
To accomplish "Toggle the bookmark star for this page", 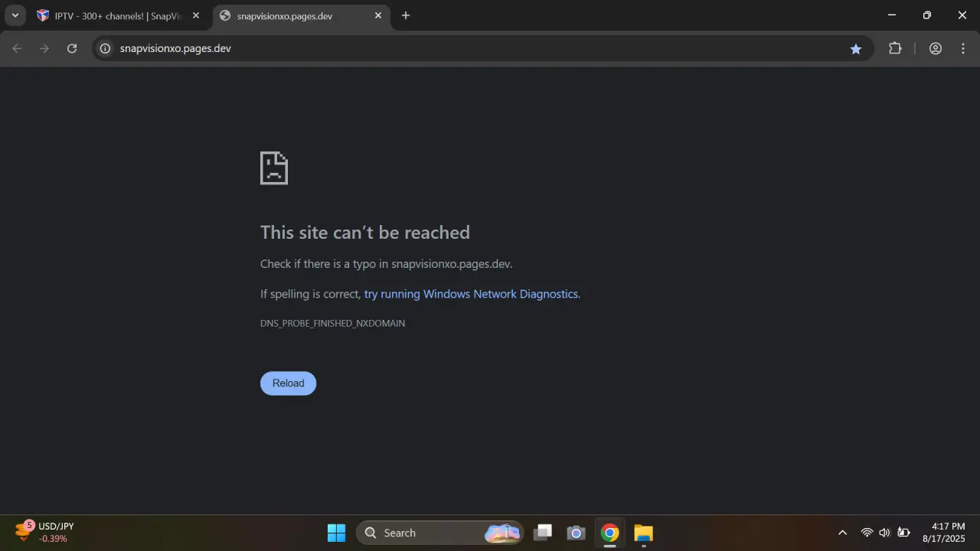I will pos(856,48).
